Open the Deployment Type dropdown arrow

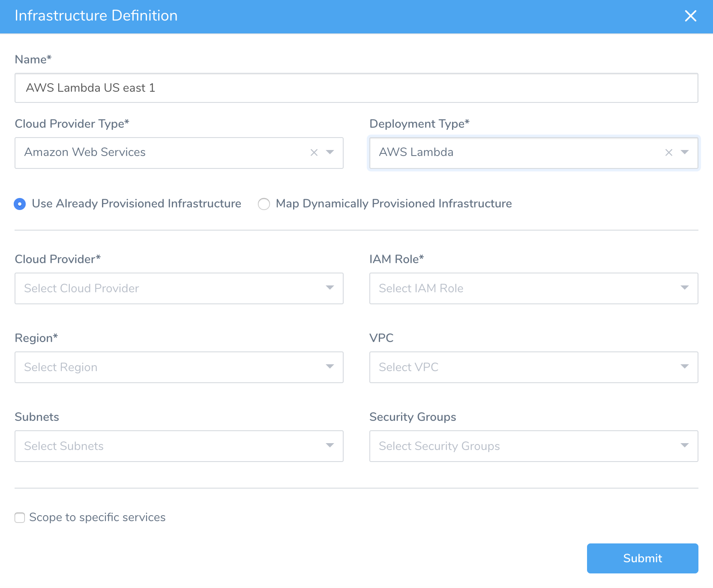click(x=685, y=152)
